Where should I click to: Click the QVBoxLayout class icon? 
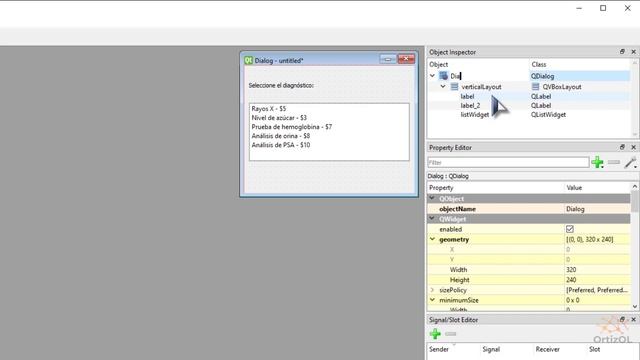point(535,87)
